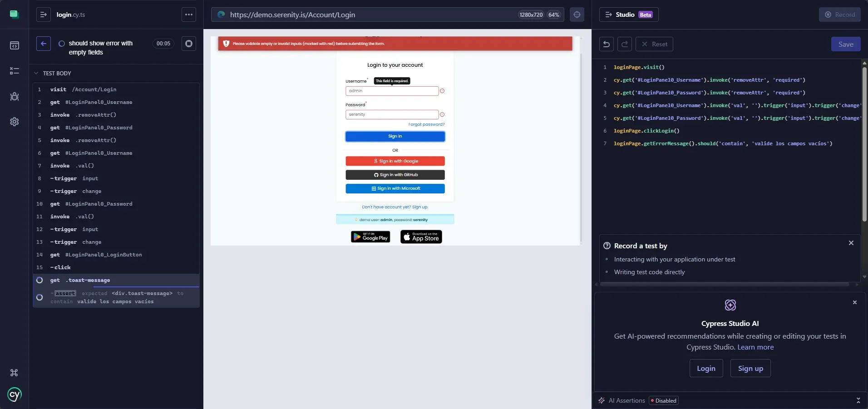Viewport: 868px width, 409px height.
Task: Click Sign up in Cypress Studio AI
Action: point(750,368)
